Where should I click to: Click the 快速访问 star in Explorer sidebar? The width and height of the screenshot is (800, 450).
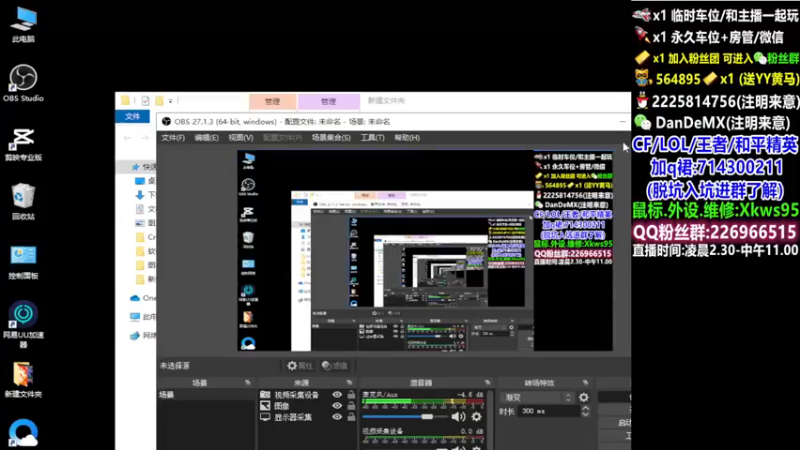(135, 167)
